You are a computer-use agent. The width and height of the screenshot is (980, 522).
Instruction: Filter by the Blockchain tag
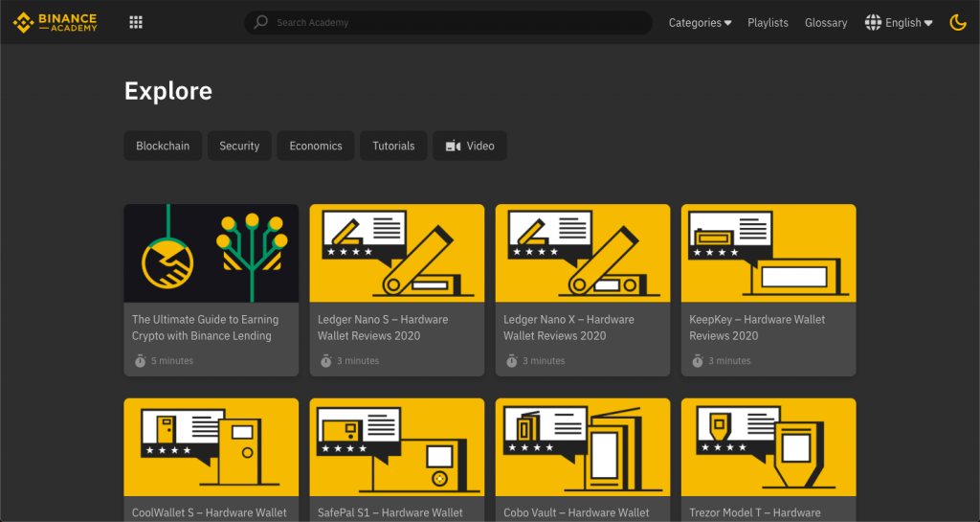(x=163, y=146)
